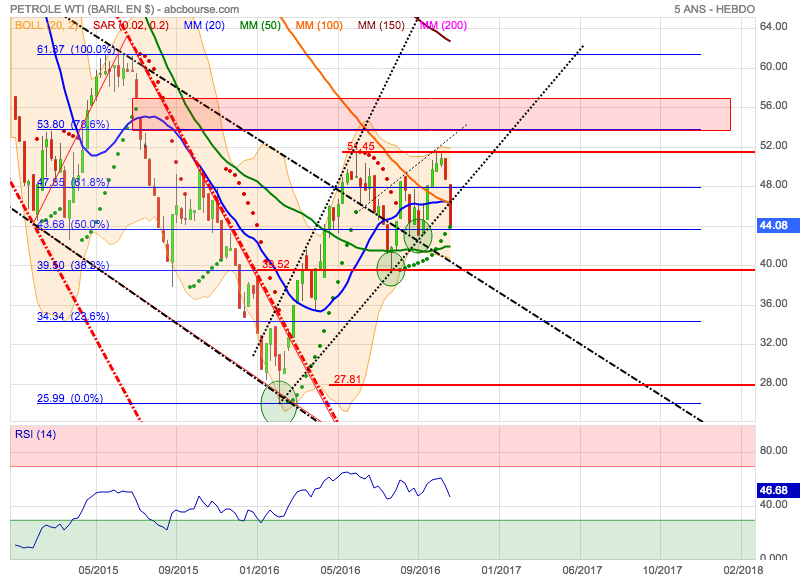Click the "05/2015" date axis label
The width and height of the screenshot is (800, 580).
pos(98,570)
